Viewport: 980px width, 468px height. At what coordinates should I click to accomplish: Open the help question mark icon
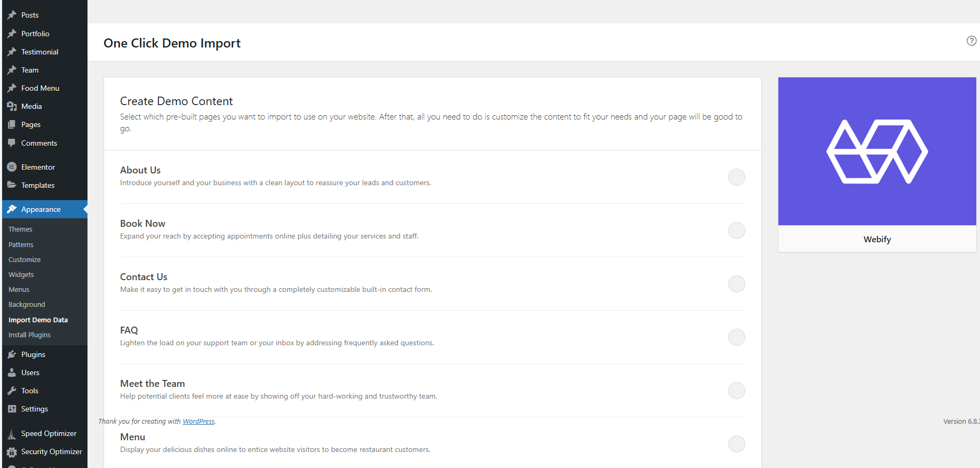[x=971, y=41]
